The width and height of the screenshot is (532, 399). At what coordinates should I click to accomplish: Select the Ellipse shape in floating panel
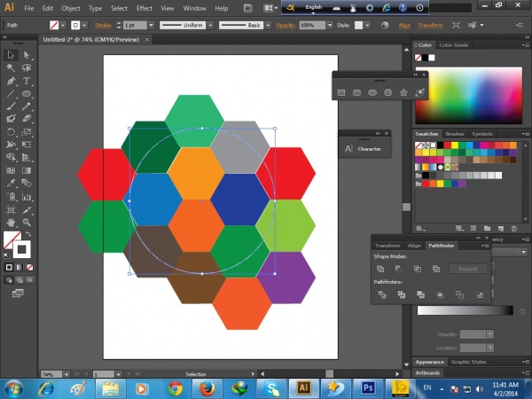tap(372, 91)
